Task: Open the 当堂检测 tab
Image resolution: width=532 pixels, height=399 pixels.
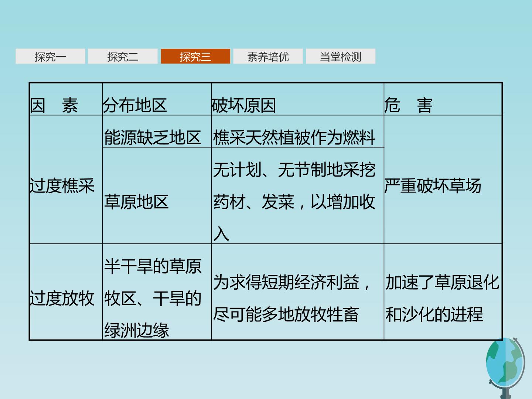Action: 341,57
